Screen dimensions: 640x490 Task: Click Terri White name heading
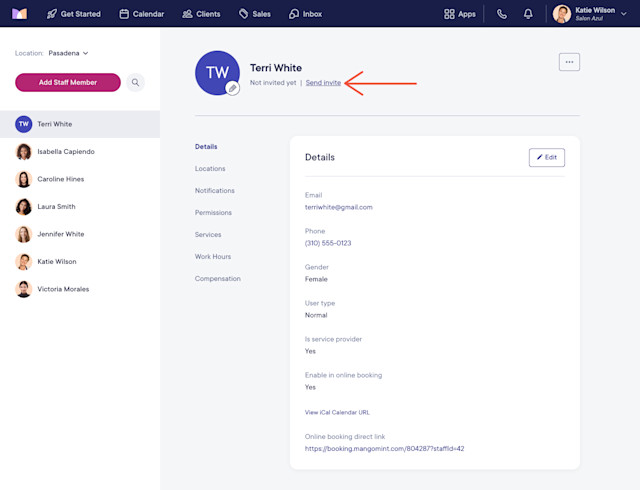click(276, 68)
